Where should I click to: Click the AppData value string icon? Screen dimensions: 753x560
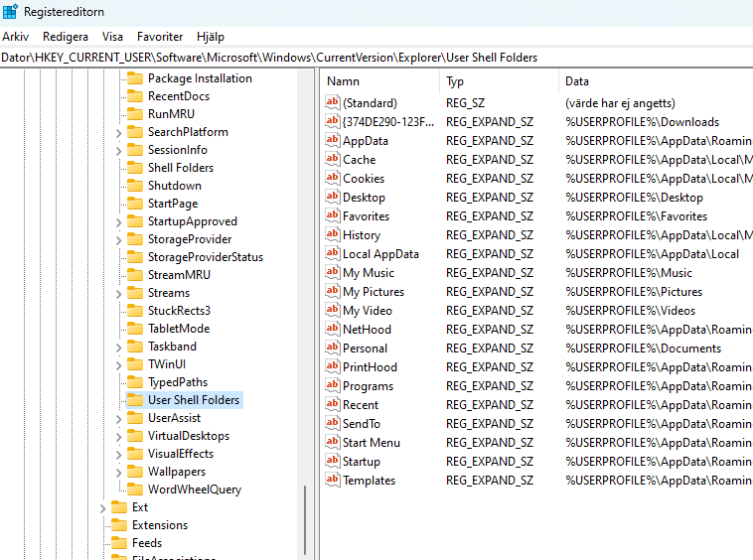(x=333, y=140)
